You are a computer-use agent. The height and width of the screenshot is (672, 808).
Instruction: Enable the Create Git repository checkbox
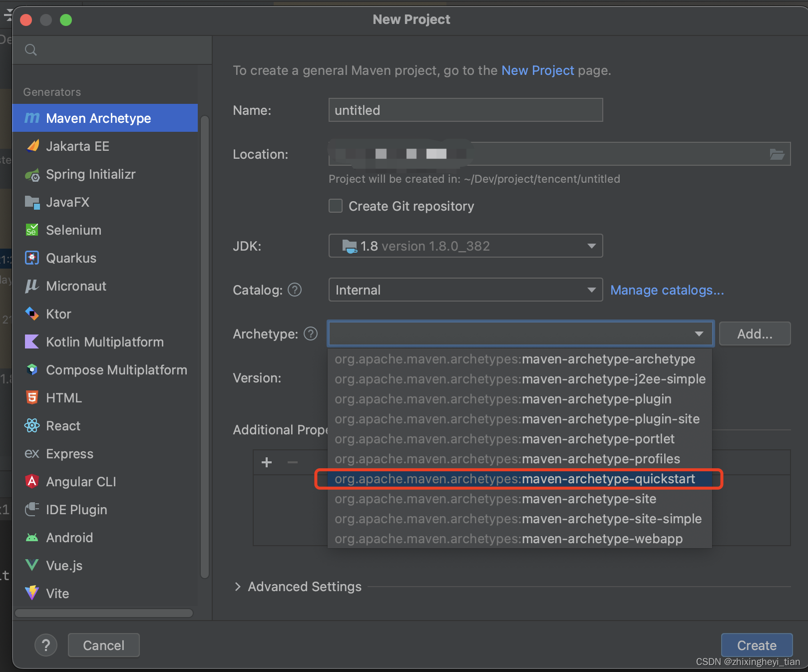click(336, 206)
